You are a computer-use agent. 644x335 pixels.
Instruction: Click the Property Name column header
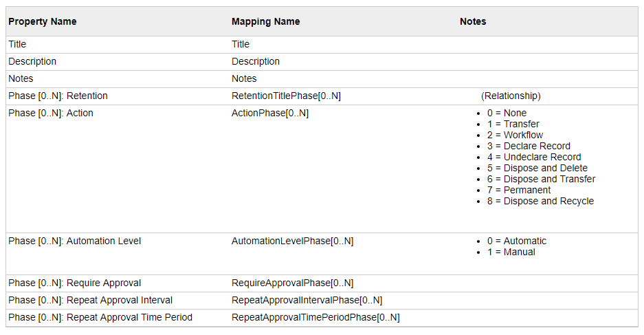[x=43, y=21]
